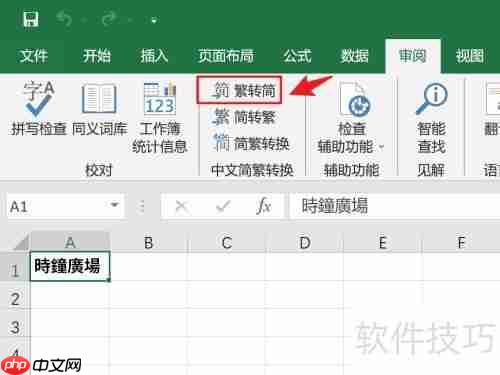
Task: Switch to the 公式 ribbon tab
Action: pyautogui.click(x=297, y=56)
